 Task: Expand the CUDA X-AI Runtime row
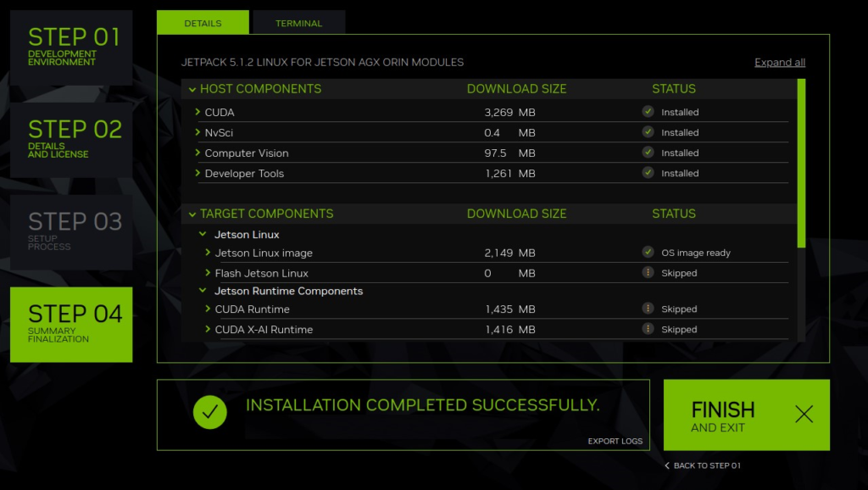click(208, 330)
